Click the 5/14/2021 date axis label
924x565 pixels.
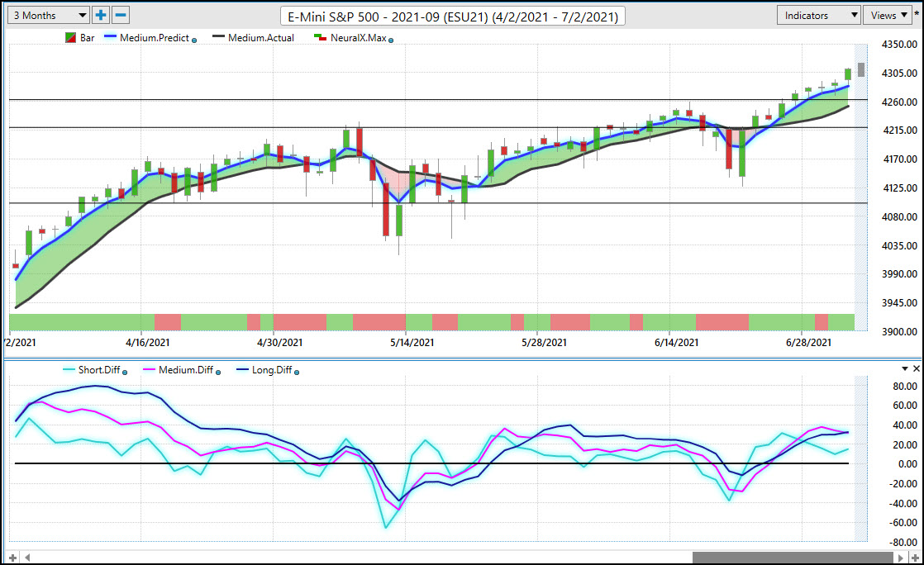[412, 342]
